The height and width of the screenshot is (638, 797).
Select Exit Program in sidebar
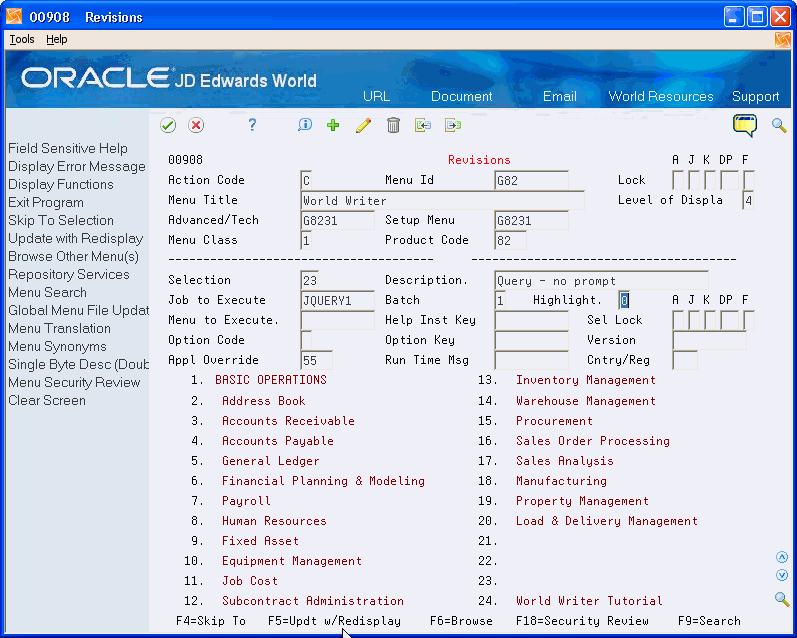pos(46,202)
